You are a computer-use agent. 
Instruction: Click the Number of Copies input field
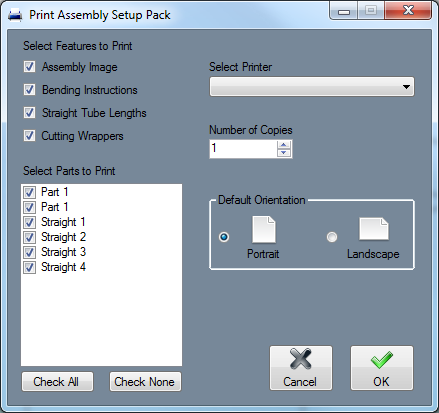tap(243, 149)
